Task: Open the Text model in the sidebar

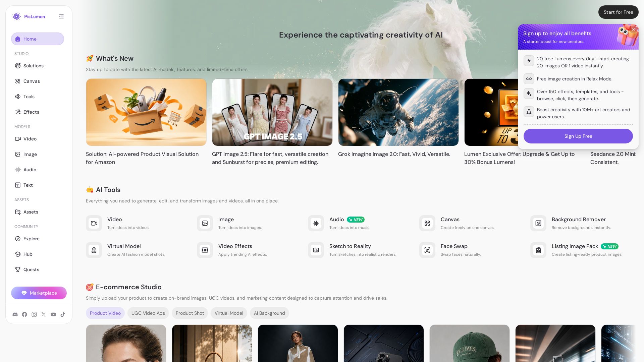Action: tap(38, 185)
